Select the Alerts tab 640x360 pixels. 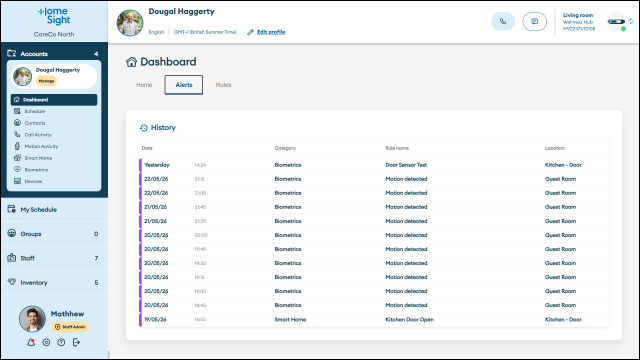pos(184,85)
